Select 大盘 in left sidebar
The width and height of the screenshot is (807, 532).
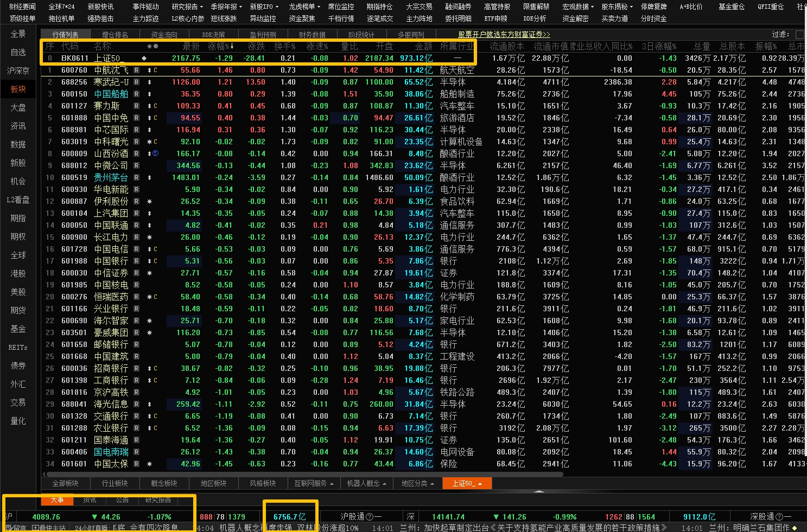tap(18, 107)
